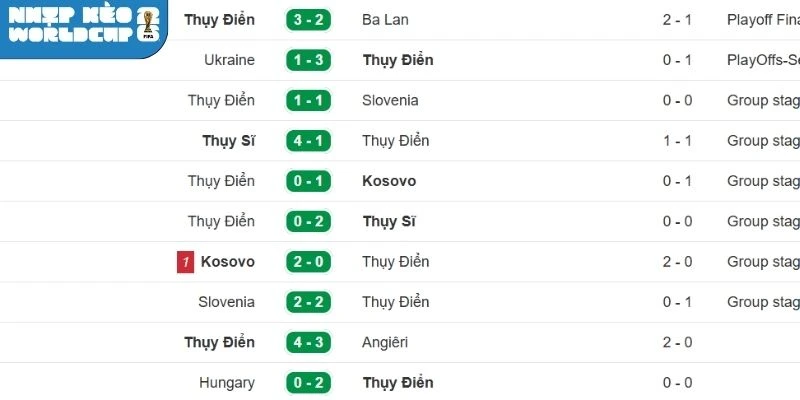800x400 pixels.
Task: Click the green score badge in Hungary row
Action: 309,383
